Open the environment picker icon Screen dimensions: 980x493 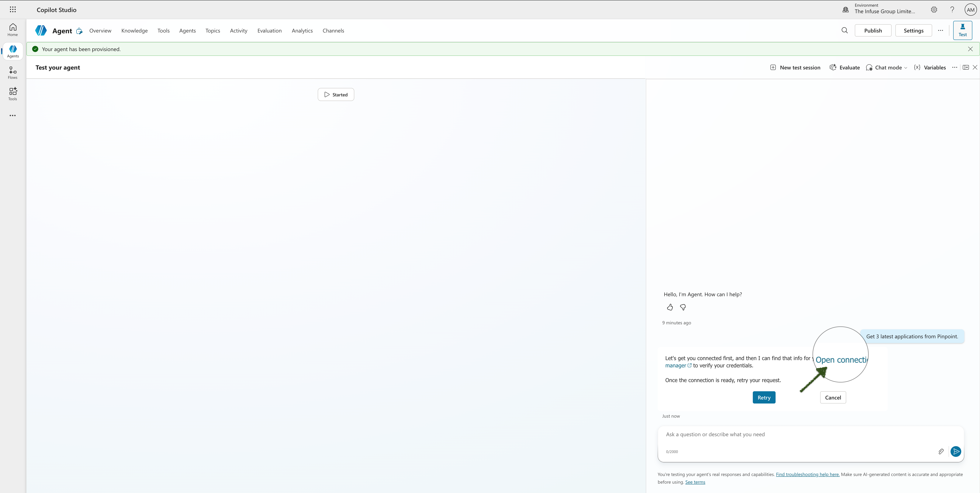pos(845,10)
